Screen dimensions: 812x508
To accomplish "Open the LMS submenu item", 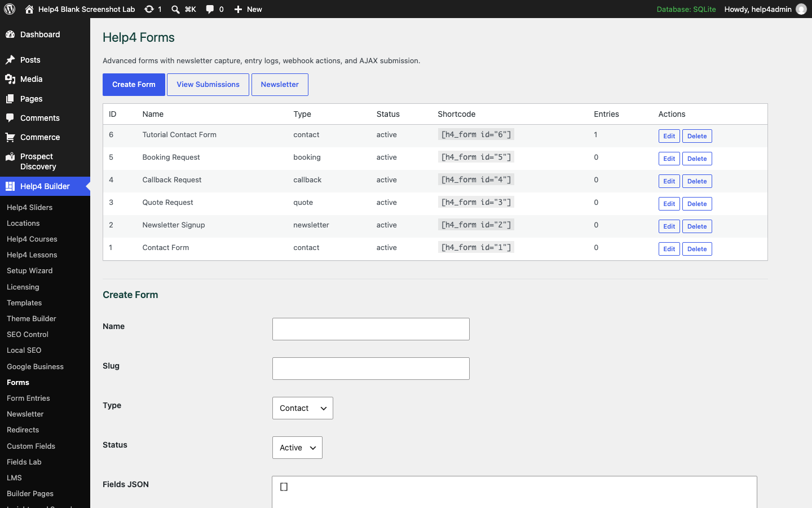I will (14, 478).
